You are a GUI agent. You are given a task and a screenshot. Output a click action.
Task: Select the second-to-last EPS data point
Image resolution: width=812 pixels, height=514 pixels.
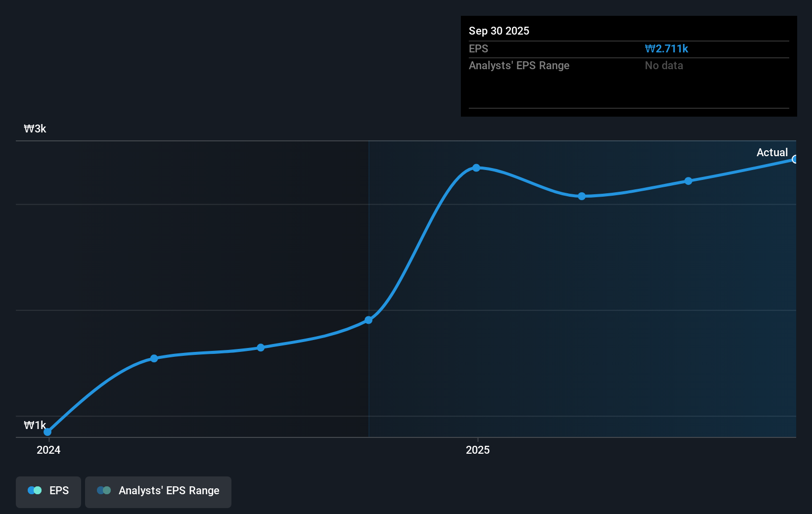point(688,181)
